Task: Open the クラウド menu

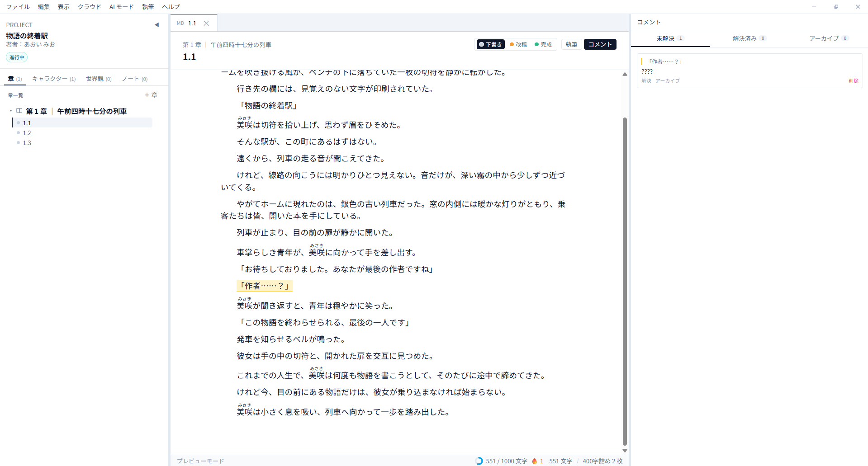Action: click(90, 7)
